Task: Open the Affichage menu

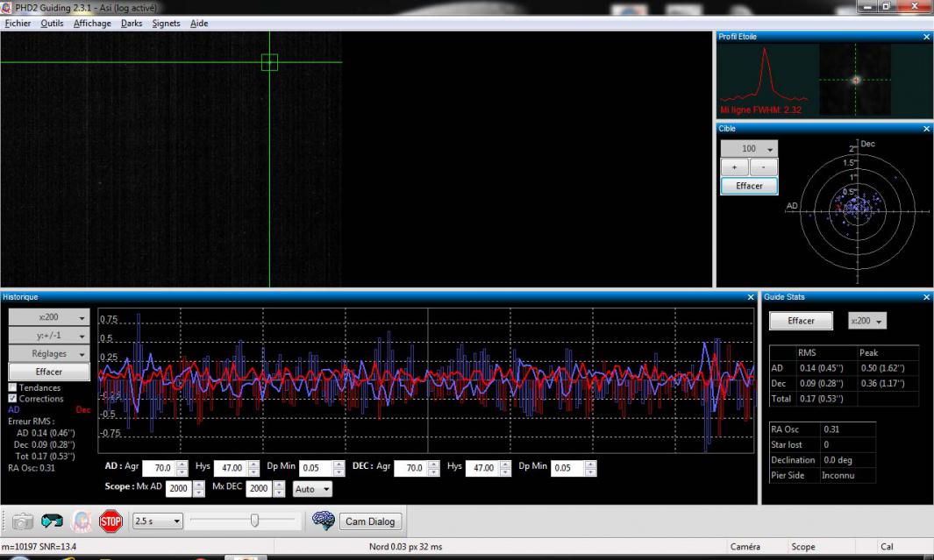Action: [x=92, y=24]
